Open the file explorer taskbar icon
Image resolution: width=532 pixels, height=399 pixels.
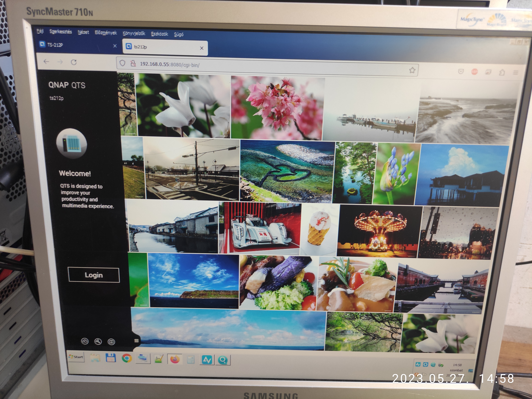(95, 358)
